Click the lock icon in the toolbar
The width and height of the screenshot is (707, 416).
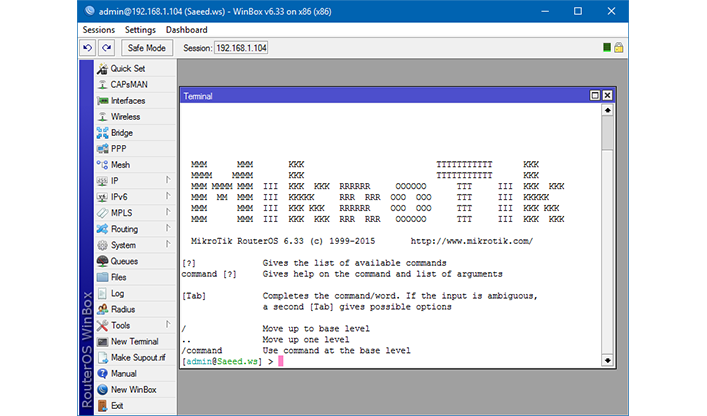click(x=619, y=47)
